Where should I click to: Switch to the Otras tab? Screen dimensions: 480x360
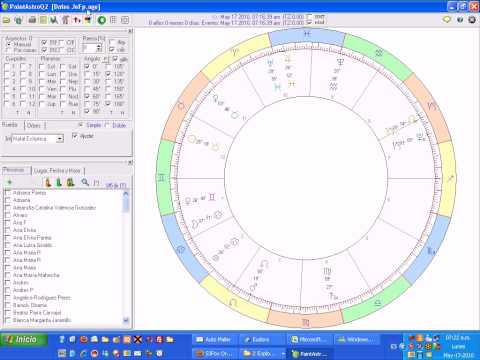pos(34,125)
